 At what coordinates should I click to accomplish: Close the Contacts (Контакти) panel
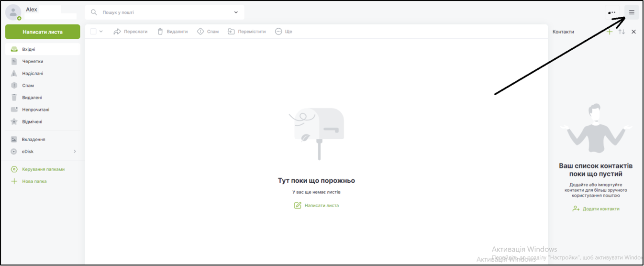pos(634,32)
